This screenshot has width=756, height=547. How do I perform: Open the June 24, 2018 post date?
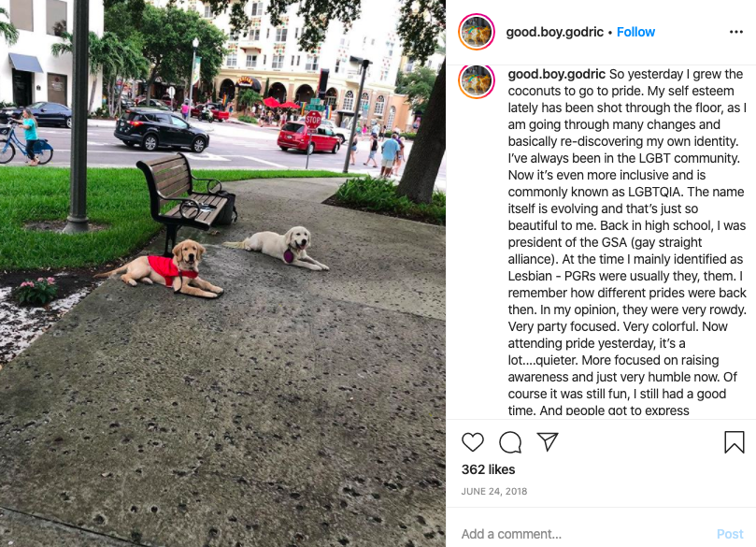494,491
